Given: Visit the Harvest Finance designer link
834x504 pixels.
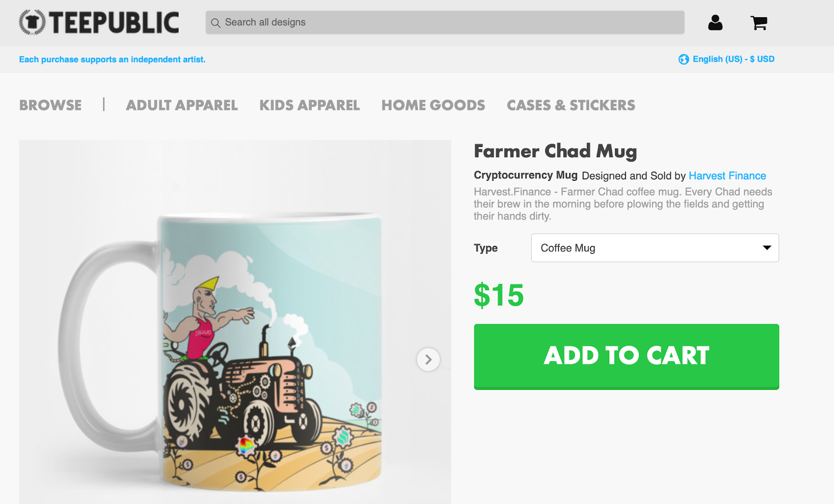Looking at the screenshot, I should [x=727, y=176].
